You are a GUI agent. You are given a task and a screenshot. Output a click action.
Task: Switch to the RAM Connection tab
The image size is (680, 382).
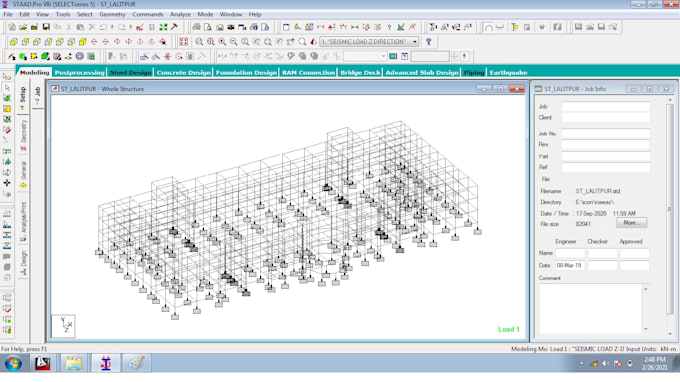[308, 72]
